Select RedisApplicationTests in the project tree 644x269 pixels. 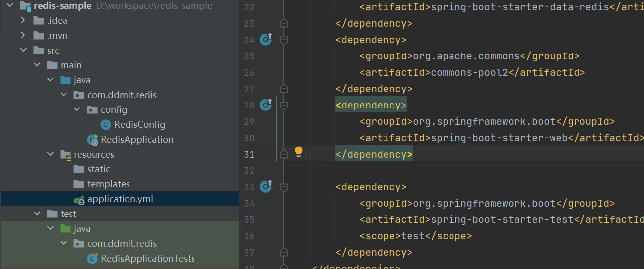148,259
